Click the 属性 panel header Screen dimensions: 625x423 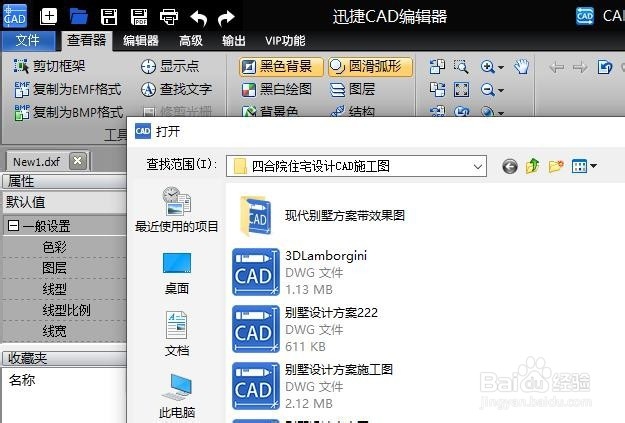point(65,181)
